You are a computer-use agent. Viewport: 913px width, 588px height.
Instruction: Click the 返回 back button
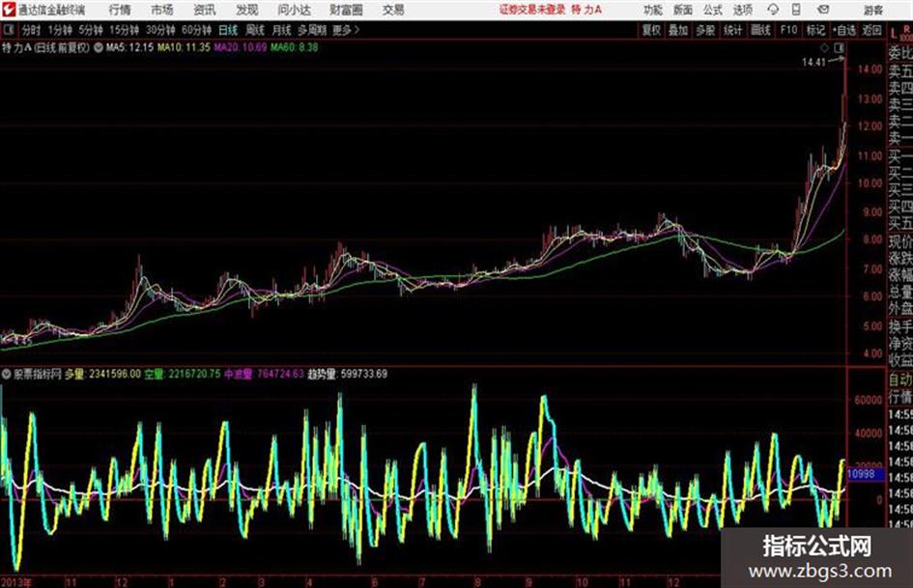871,30
